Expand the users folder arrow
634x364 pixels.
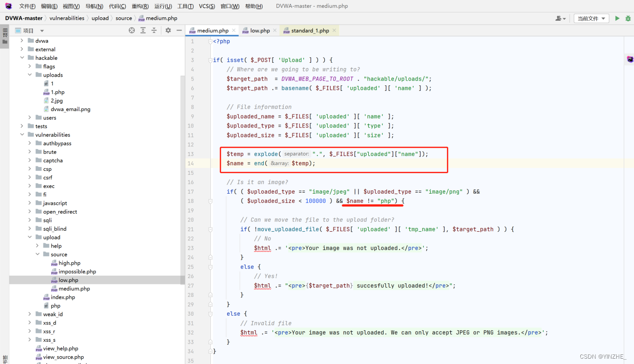click(29, 118)
